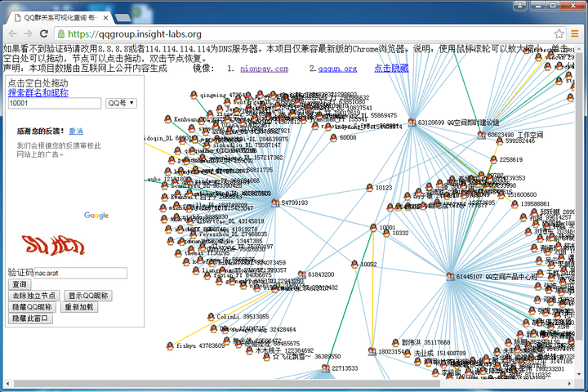Click the 去除独立节点 button
Image resolution: width=588 pixels, height=392 pixels.
34,296
